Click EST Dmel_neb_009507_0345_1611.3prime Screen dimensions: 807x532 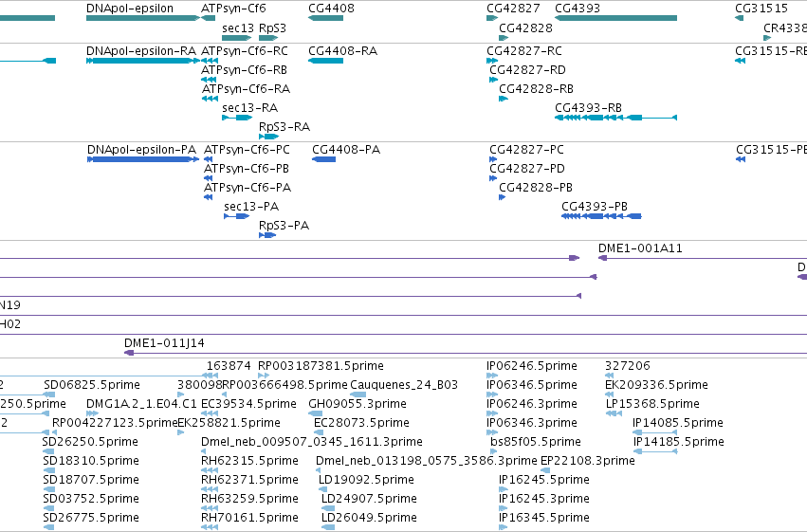point(312,442)
